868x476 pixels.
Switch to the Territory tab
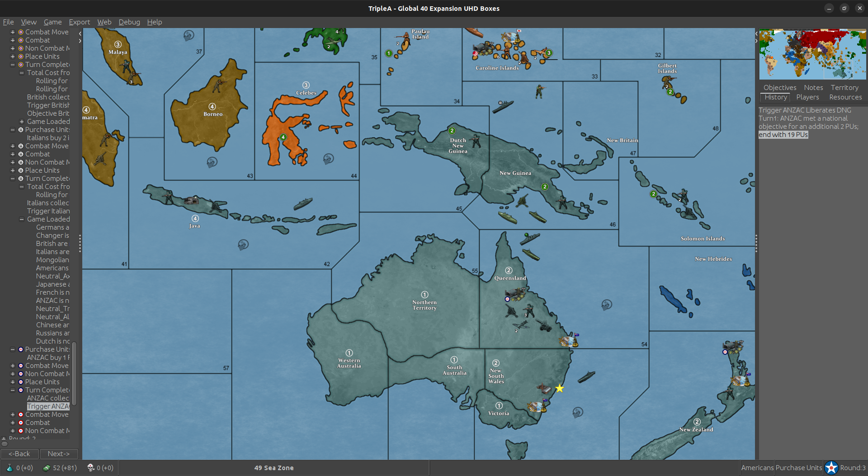coord(844,87)
